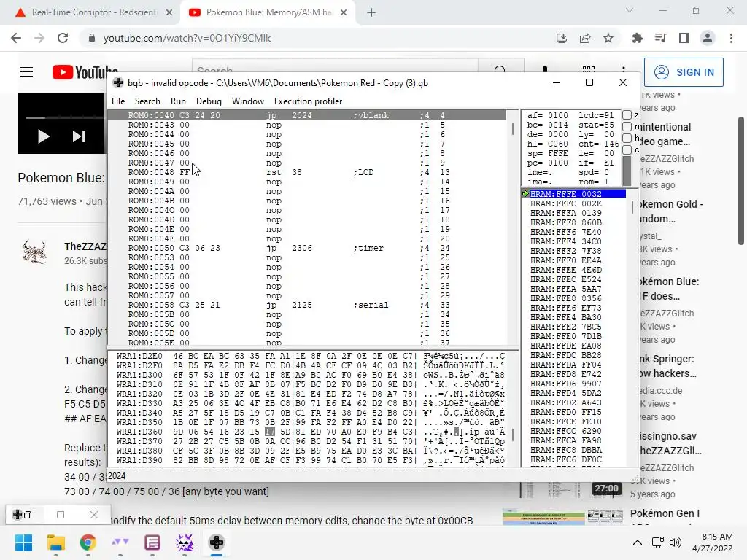Open Chrome media controls icon
Screen dimensions: 747x560
(x=660, y=38)
